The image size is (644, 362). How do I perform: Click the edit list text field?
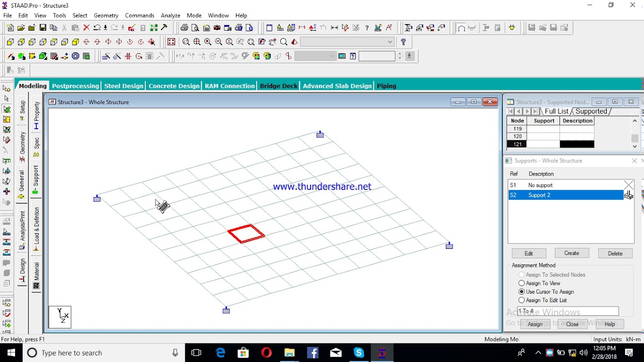(568, 311)
